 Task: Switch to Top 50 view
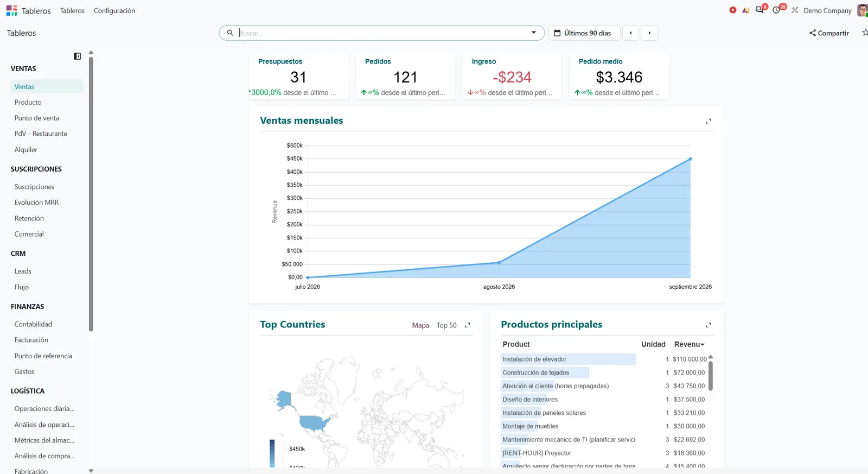[x=446, y=325]
